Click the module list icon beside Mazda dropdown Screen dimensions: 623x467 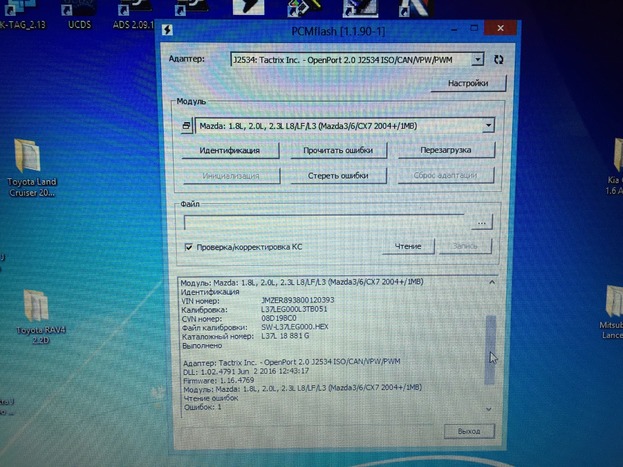coord(186,126)
